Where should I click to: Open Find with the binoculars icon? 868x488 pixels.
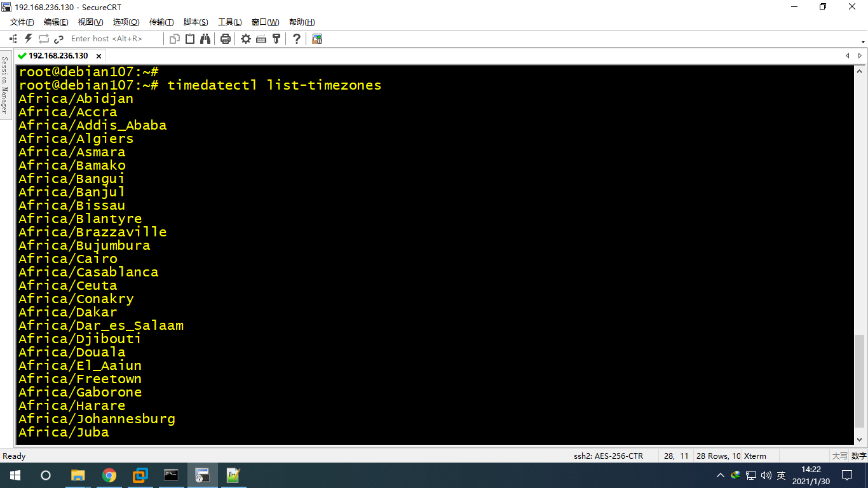pos(205,39)
